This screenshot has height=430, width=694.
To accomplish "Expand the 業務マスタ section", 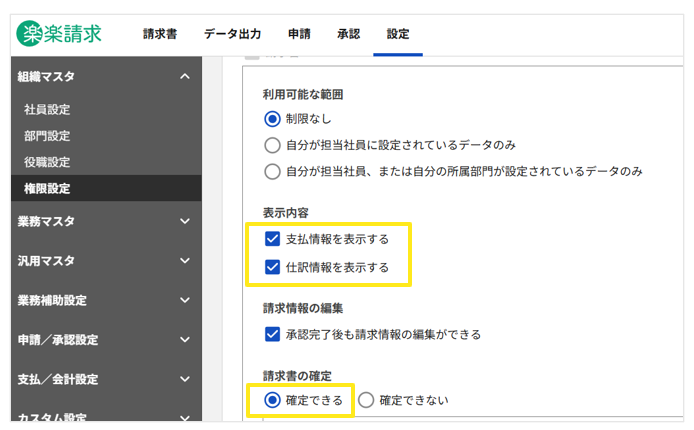I will point(184,221).
